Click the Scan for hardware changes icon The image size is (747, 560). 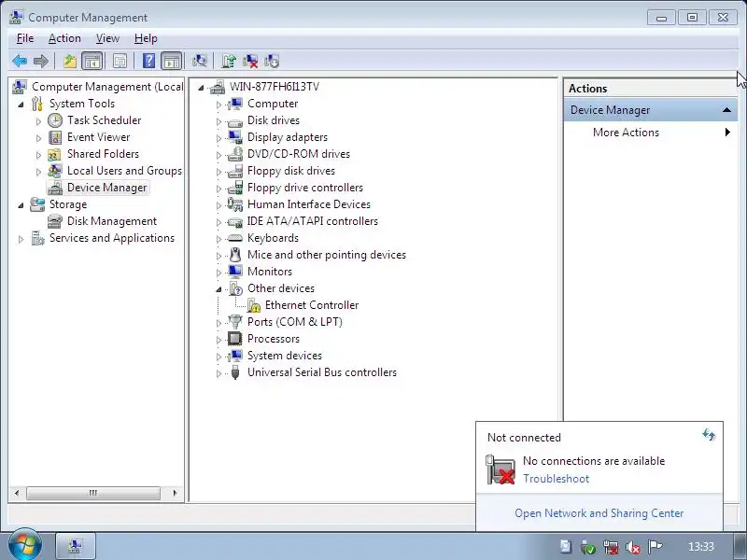[x=200, y=61]
